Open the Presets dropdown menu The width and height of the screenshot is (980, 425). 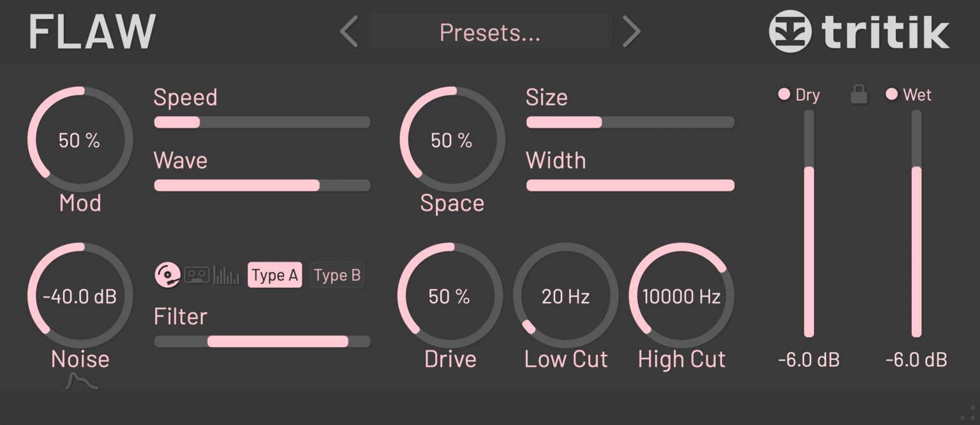coord(489,32)
